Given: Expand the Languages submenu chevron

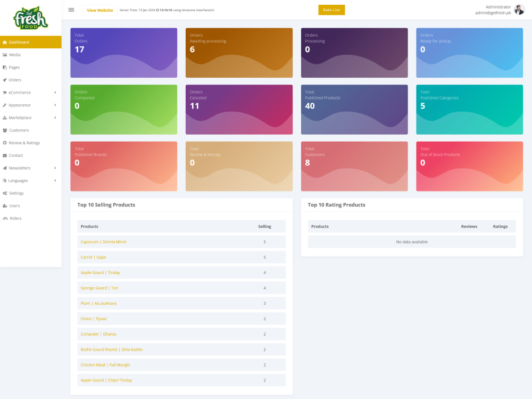Looking at the screenshot, I should (x=55, y=180).
